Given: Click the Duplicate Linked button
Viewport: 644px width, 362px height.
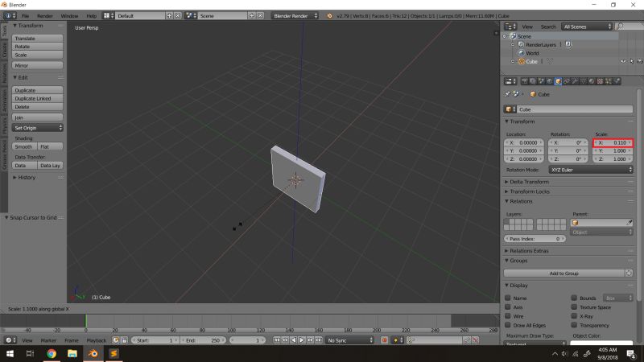Looking at the screenshot, I should [37, 98].
